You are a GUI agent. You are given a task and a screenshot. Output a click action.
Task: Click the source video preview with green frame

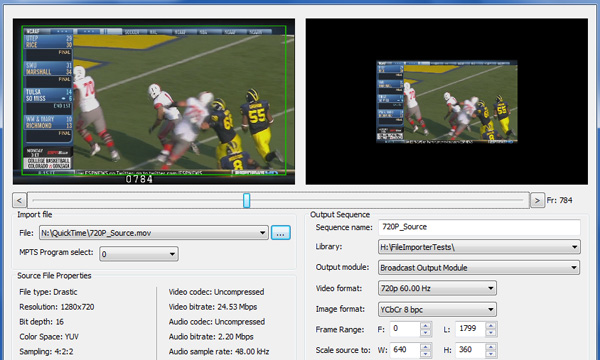(x=154, y=101)
